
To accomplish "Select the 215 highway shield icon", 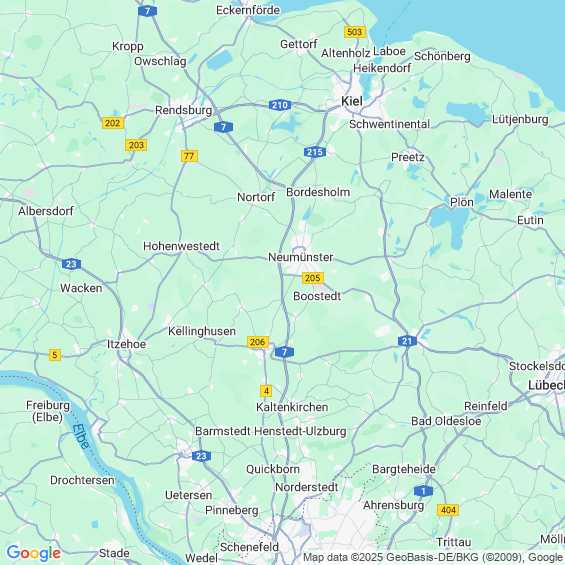I will [315, 152].
